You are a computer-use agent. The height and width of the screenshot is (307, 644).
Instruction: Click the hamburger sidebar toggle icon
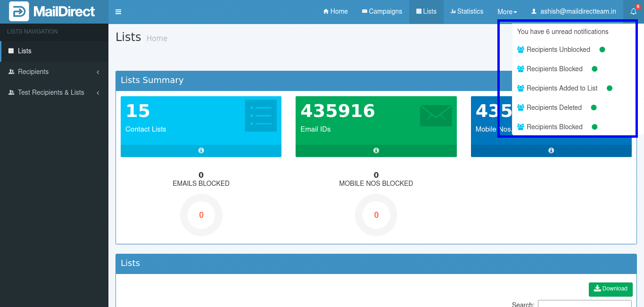(118, 12)
